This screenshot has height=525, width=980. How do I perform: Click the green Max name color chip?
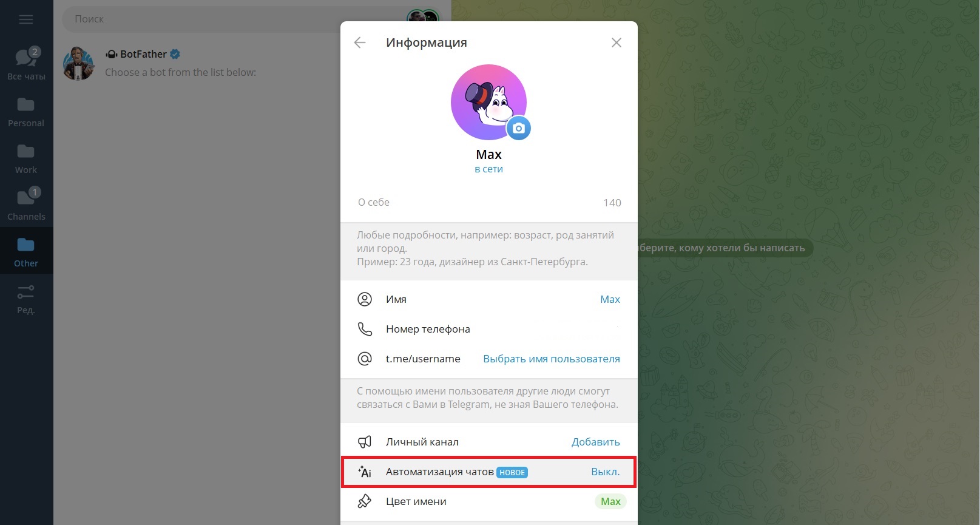(610, 501)
